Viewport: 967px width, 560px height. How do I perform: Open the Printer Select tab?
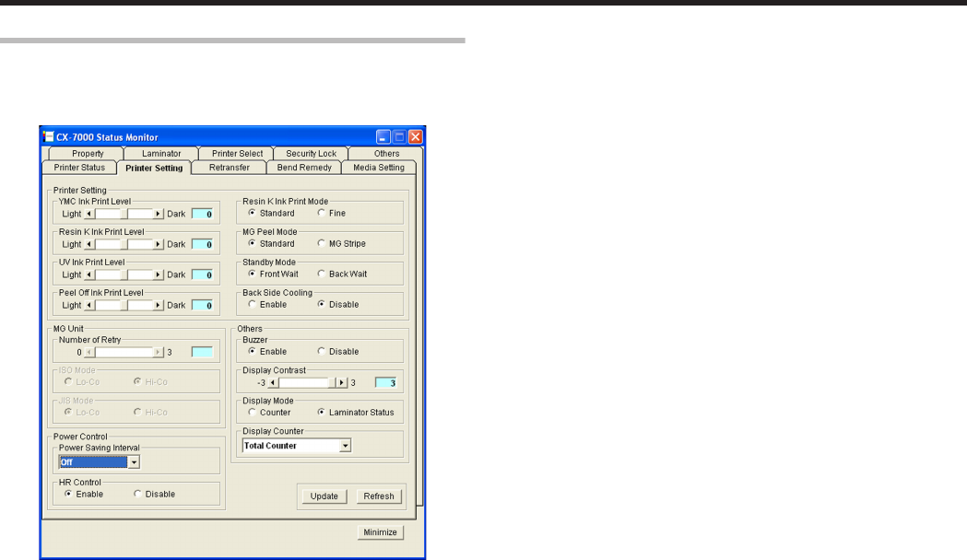coord(238,154)
